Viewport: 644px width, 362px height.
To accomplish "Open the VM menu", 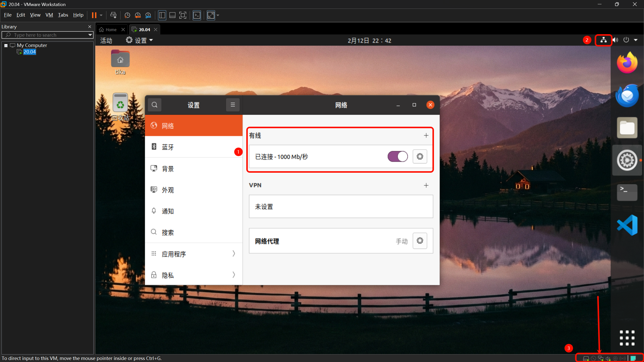I will (49, 15).
